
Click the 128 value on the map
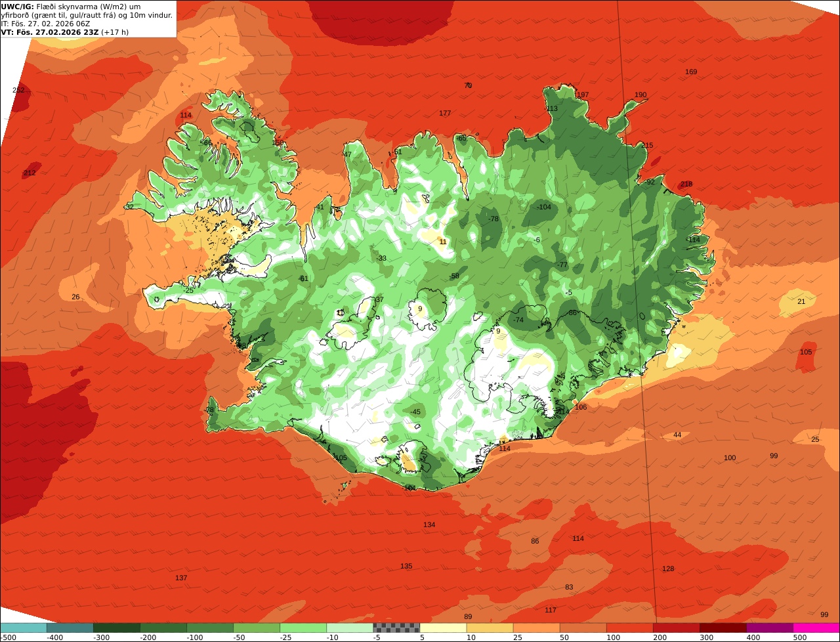click(668, 568)
